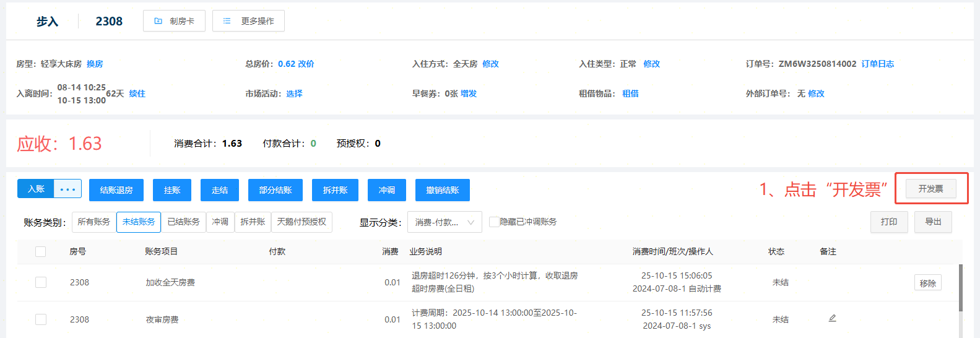Open the 订单日志 link
This screenshot has width=980, height=338.
click(x=878, y=64)
